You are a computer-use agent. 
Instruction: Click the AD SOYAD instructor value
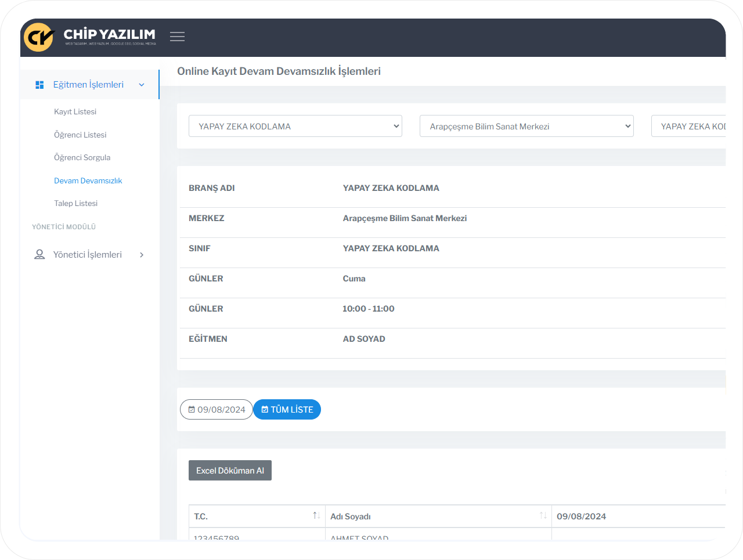pos(364,339)
